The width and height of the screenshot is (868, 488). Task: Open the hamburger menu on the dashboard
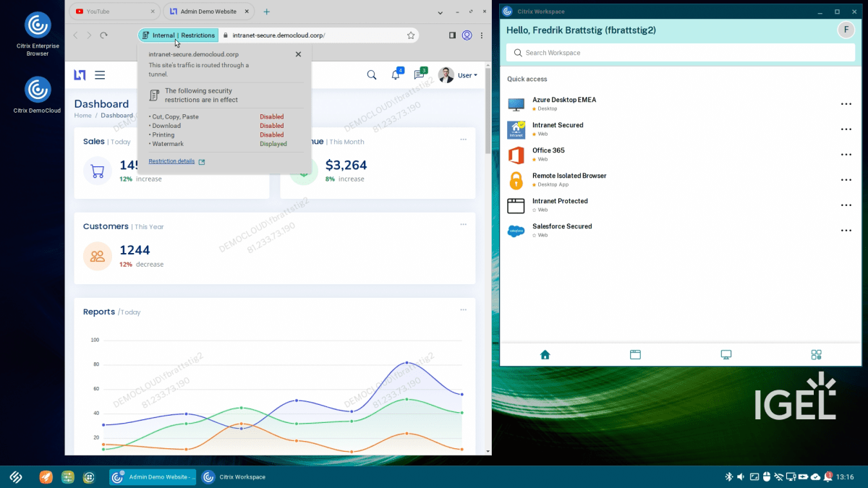point(100,74)
